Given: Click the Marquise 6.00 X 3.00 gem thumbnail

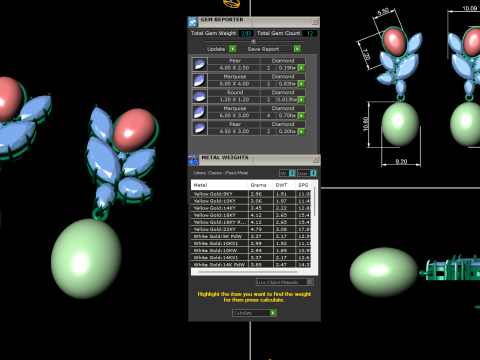Looking at the screenshot, I should 200,112.
